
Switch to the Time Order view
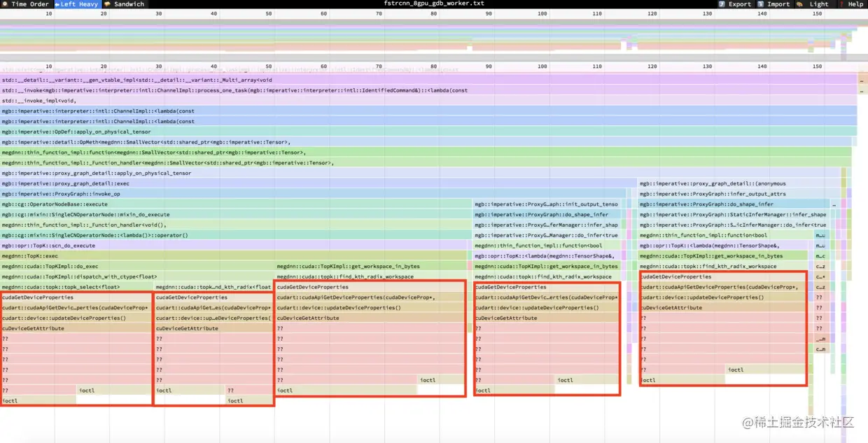pyautogui.click(x=27, y=4)
